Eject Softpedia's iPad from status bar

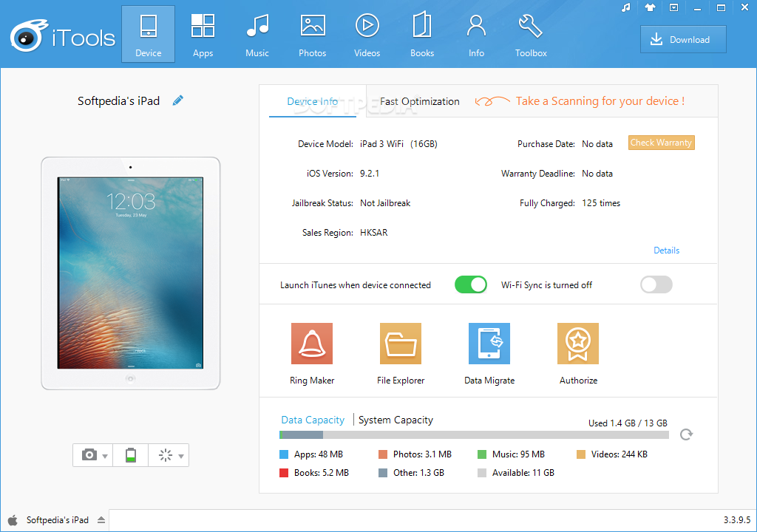coord(101,520)
